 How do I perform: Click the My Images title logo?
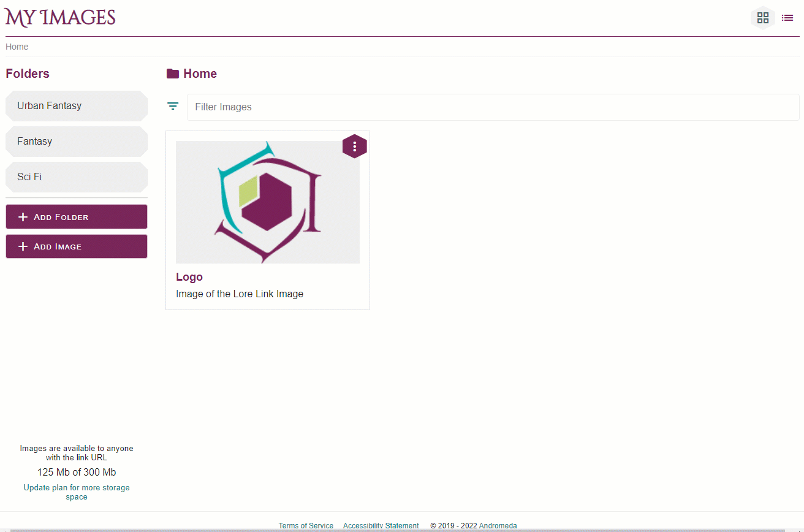(61, 18)
